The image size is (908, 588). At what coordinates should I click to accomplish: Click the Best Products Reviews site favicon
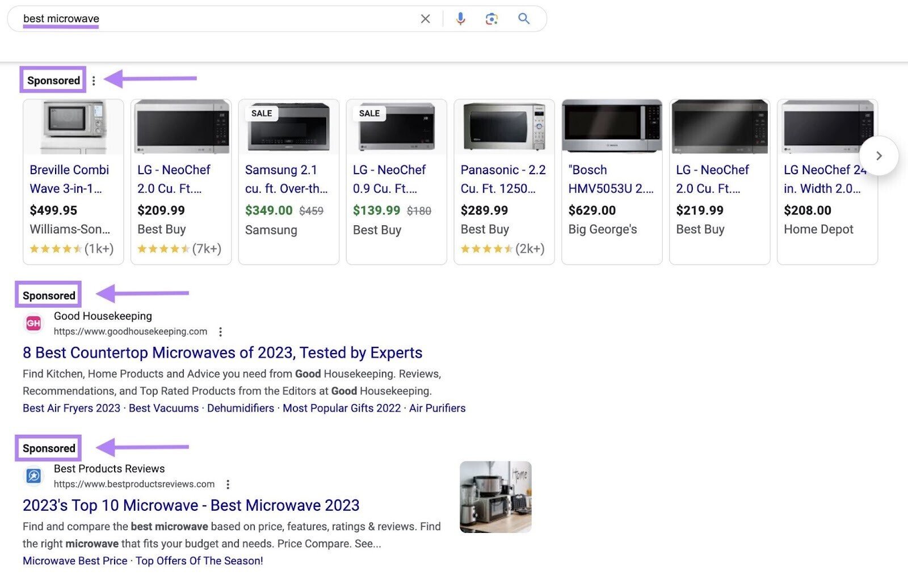coord(33,476)
